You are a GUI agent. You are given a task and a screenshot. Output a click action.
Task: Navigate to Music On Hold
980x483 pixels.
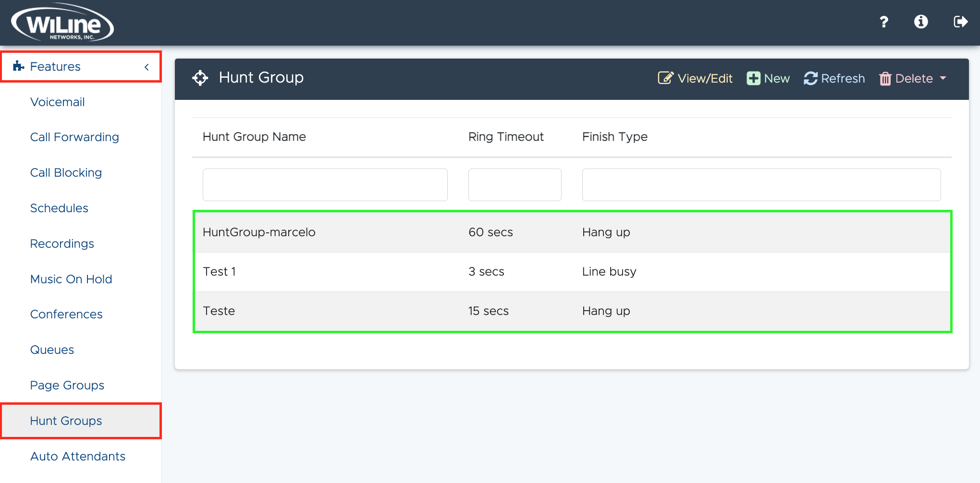(x=71, y=279)
